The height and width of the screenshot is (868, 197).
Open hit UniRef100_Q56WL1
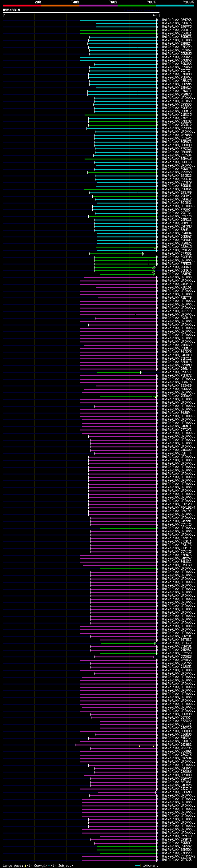[x=177, y=33]
